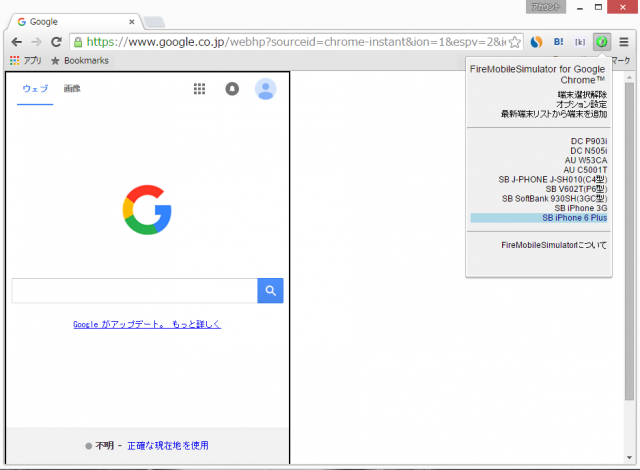Open the [k] extension icon
The height and width of the screenshot is (470, 640).
[x=580, y=42]
